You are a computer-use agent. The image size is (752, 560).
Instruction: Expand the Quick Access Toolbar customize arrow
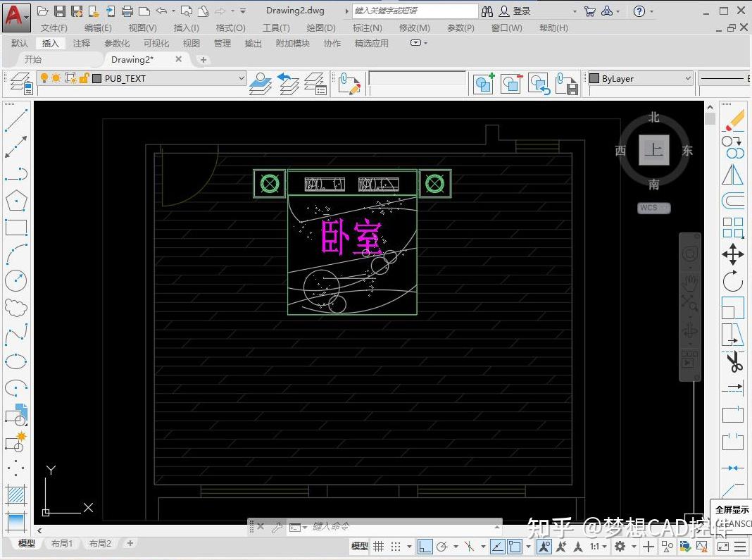coord(243,11)
